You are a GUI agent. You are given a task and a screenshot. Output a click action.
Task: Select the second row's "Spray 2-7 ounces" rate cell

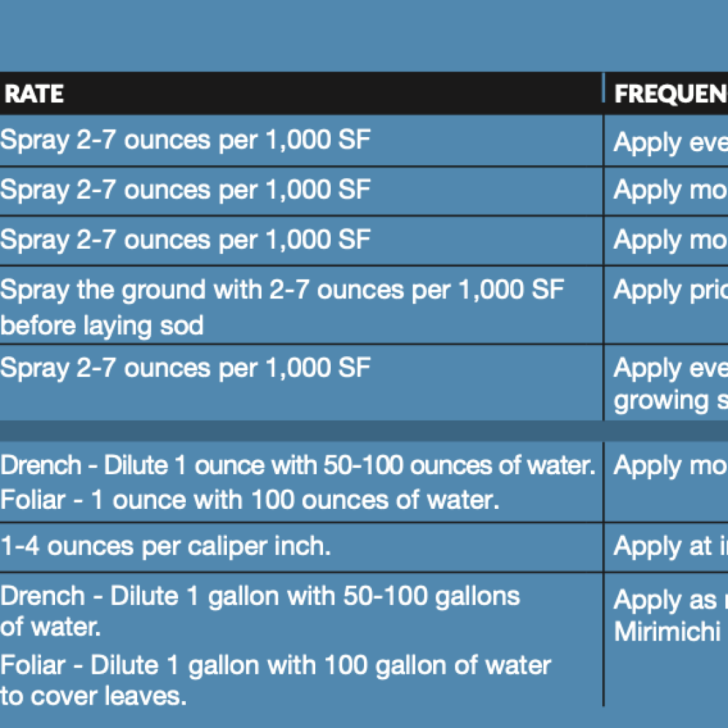(x=185, y=189)
